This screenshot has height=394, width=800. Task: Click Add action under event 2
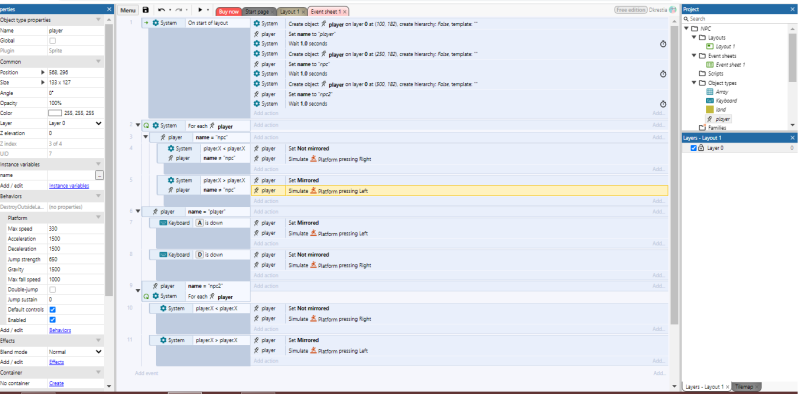click(x=266, y=125)
